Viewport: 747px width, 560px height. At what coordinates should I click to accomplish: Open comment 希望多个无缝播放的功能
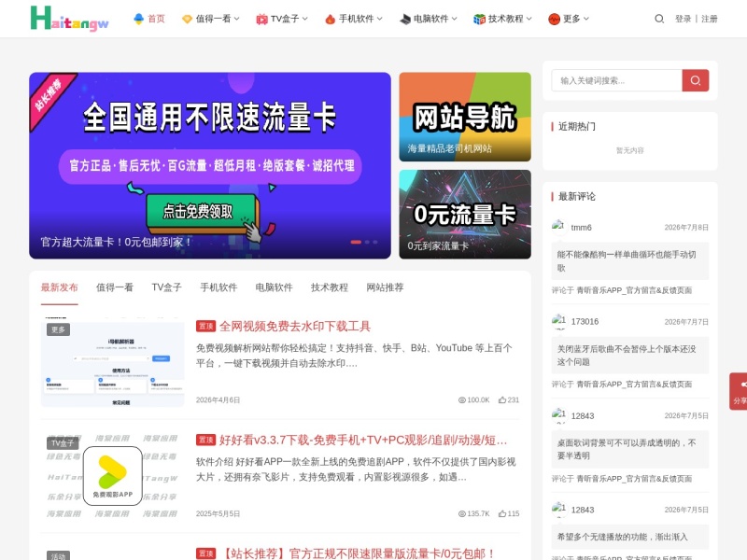(629, 537)
